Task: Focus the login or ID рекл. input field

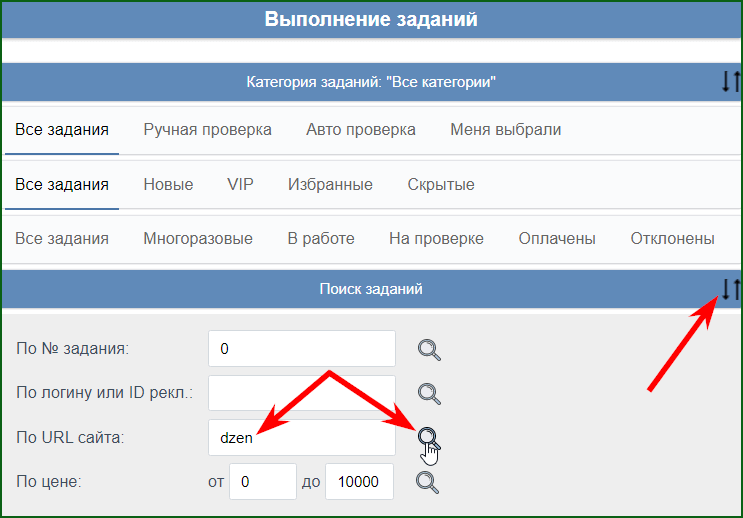Action: 302,393
